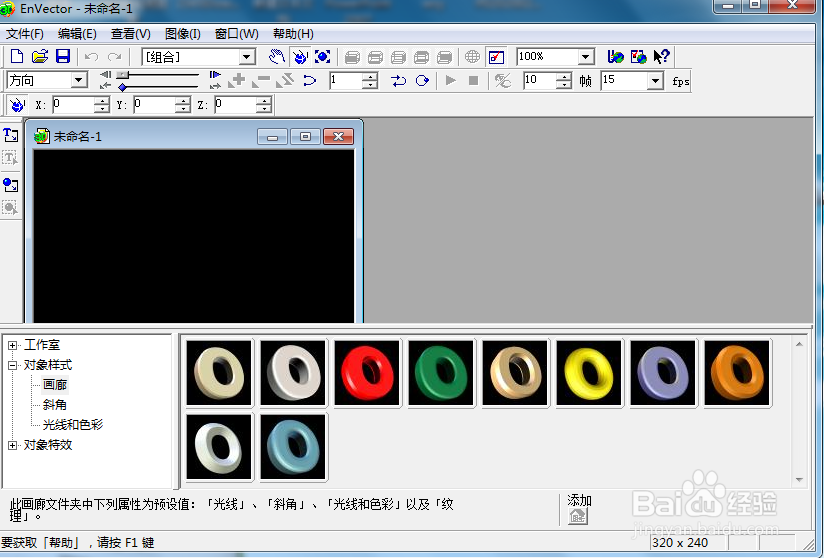The image size is (824, 558).
Task: Click the redo arrow icon
Action: [x=115, y=56]
